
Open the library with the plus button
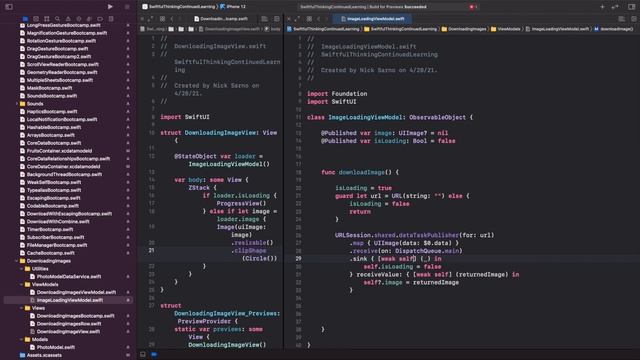(602, 7)
